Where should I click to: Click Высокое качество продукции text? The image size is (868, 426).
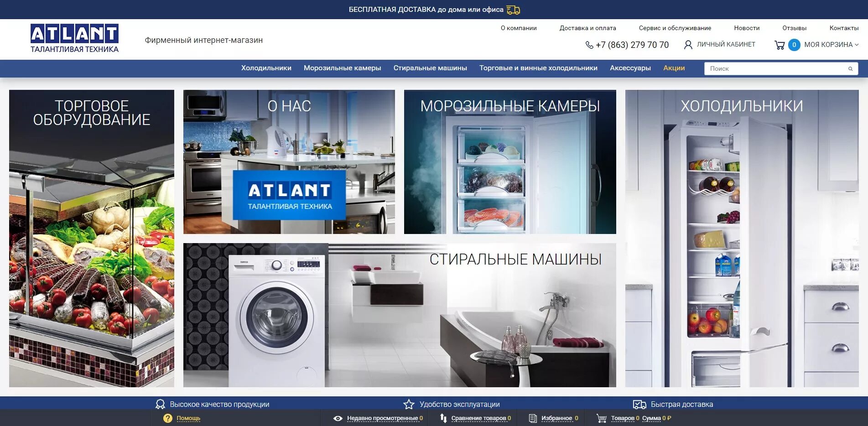tap(219, 404)
